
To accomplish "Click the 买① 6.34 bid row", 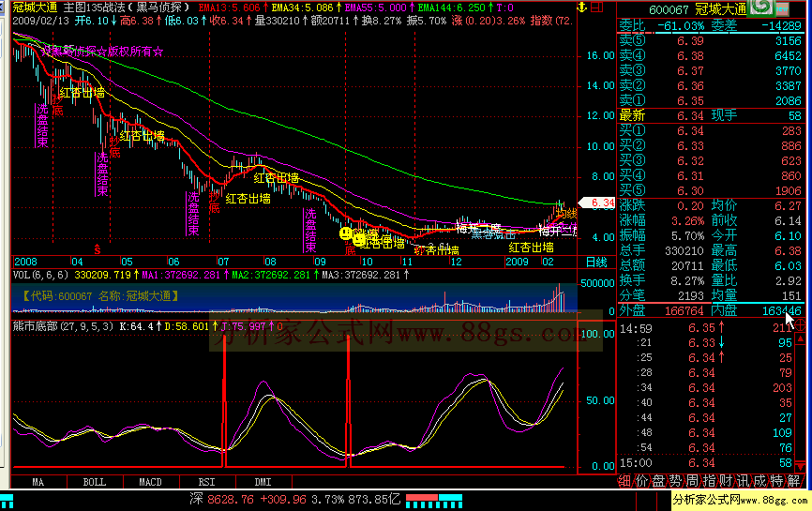I will click(711, 130).
